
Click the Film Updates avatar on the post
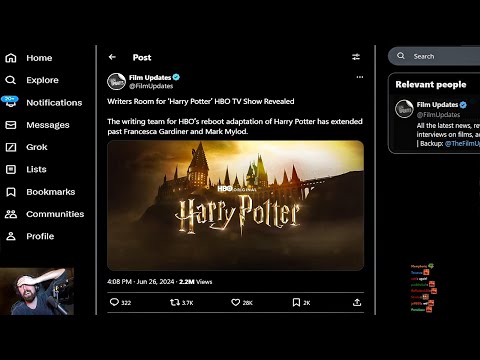click(116, 82)
